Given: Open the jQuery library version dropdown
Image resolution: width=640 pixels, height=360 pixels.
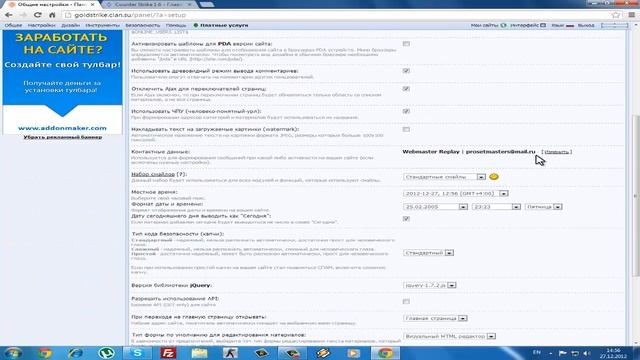Looking at the screenshot, I should point(430,285).
